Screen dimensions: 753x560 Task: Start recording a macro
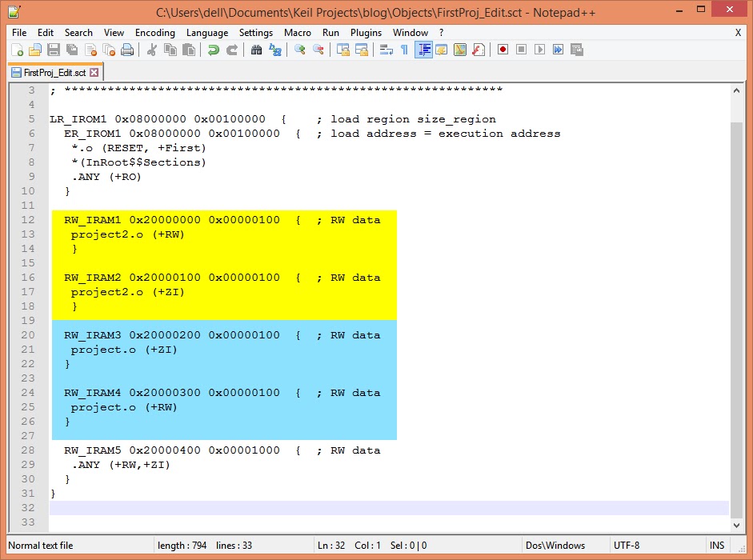tap(503, 50)
